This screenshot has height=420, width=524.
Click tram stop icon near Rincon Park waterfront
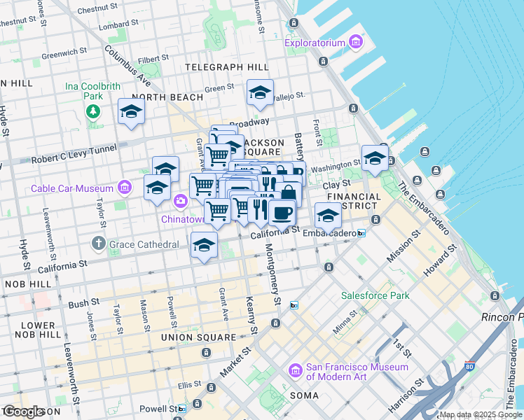495,296
